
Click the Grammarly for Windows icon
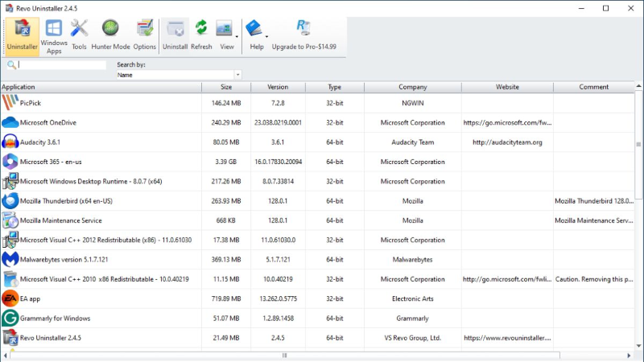(x=10, y=318)
